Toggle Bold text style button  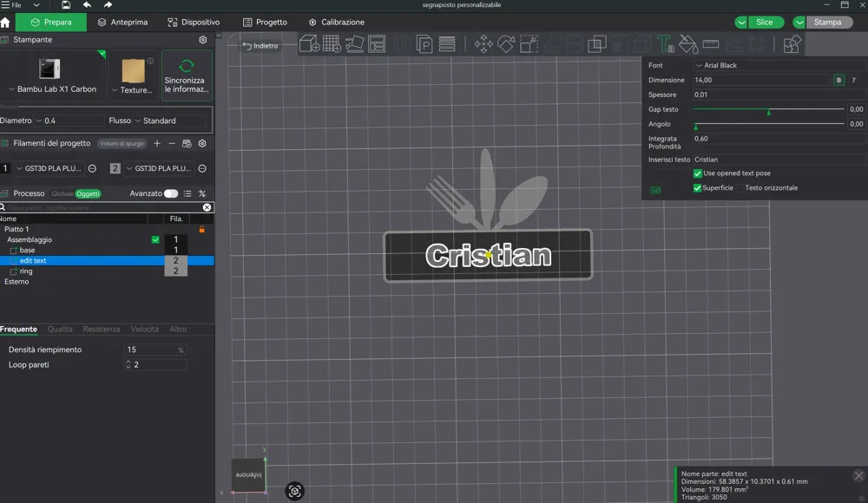839,81
